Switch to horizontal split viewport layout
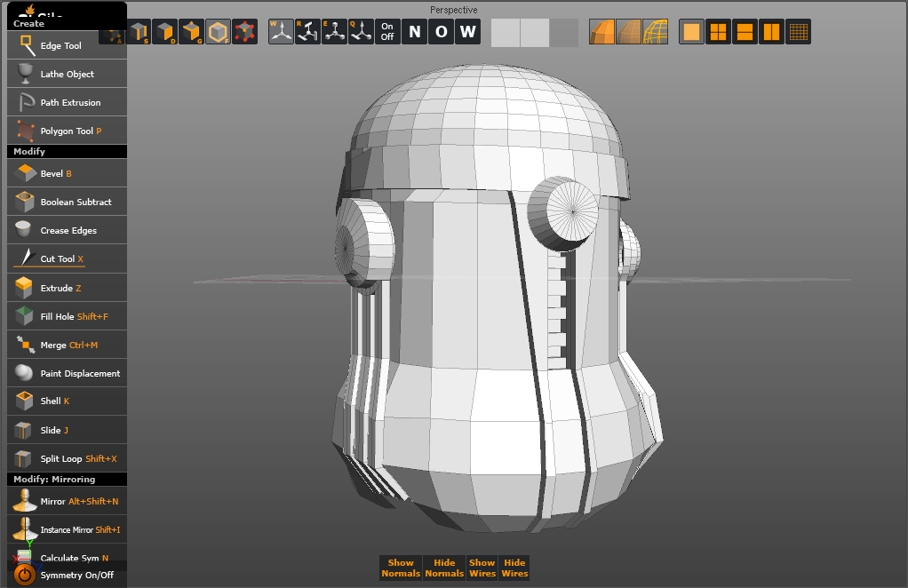The image size is (908, 588). coord(745,32)
